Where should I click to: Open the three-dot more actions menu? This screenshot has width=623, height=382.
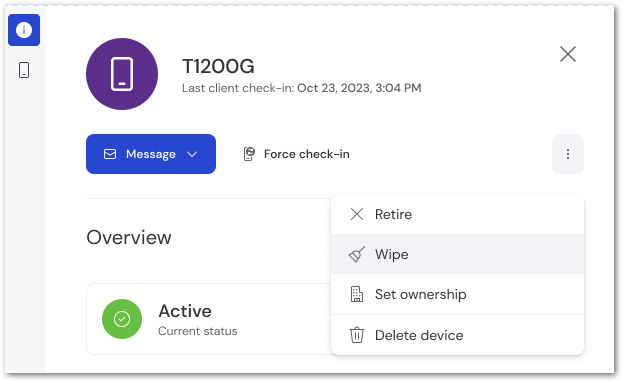(x=568, y=154)
